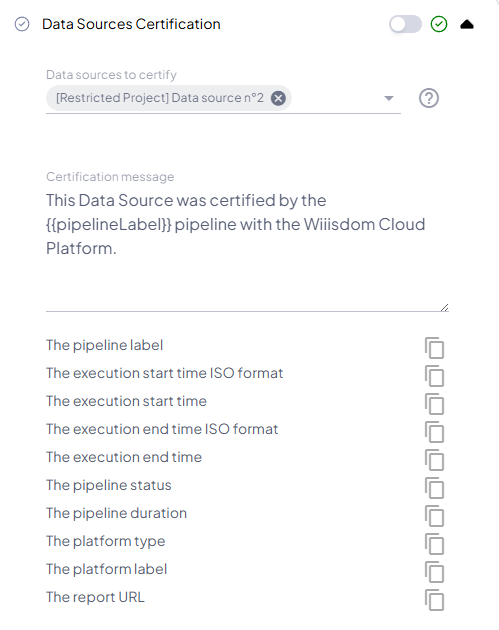Copy the execution end time ISO format variable
499x630 pixels.
click(434, 432)
